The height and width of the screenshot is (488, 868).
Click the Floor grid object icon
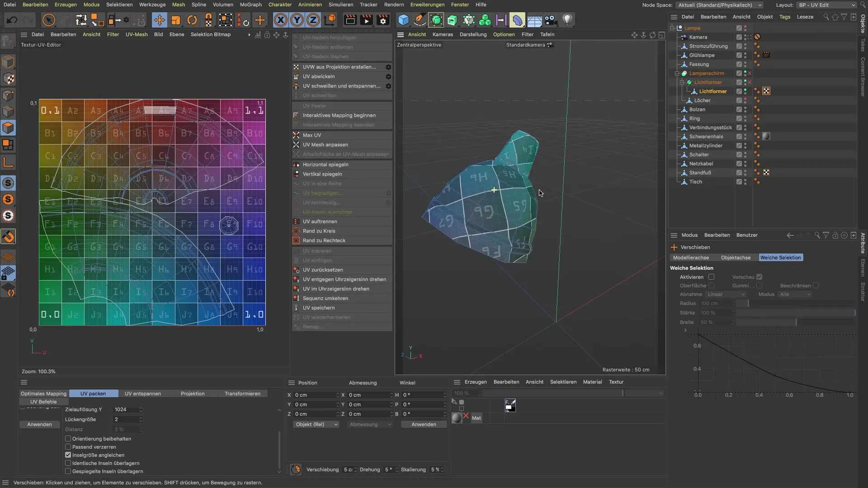[x=534, y=20]
